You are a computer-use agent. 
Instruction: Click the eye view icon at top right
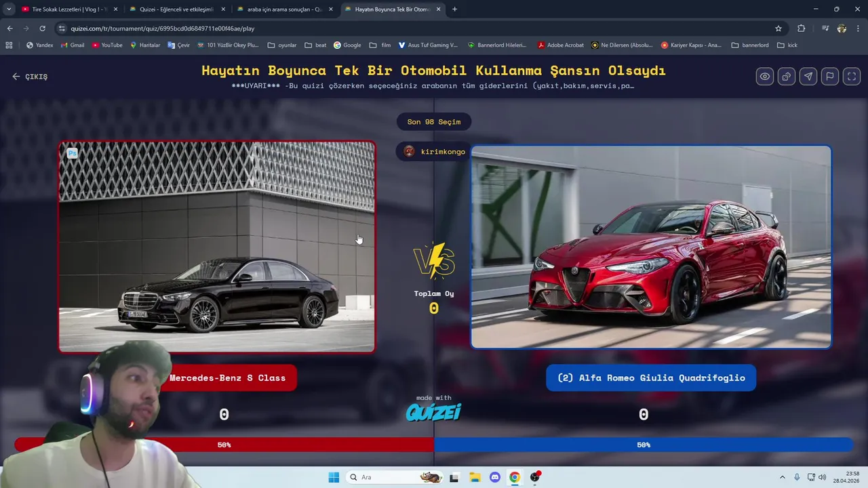[x=765, y=77]
